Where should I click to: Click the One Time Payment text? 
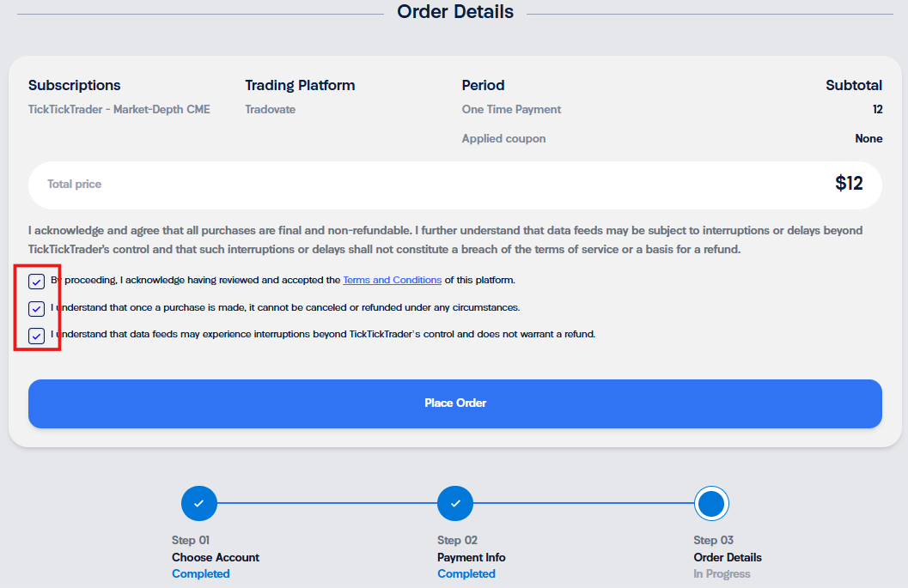(x=511, y=109)
